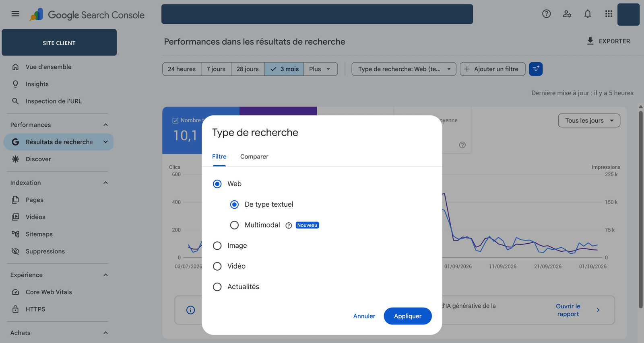This screenshot has height=343, width=644.
Task: Collapse the Expérience section
Action: coord(105,275)
